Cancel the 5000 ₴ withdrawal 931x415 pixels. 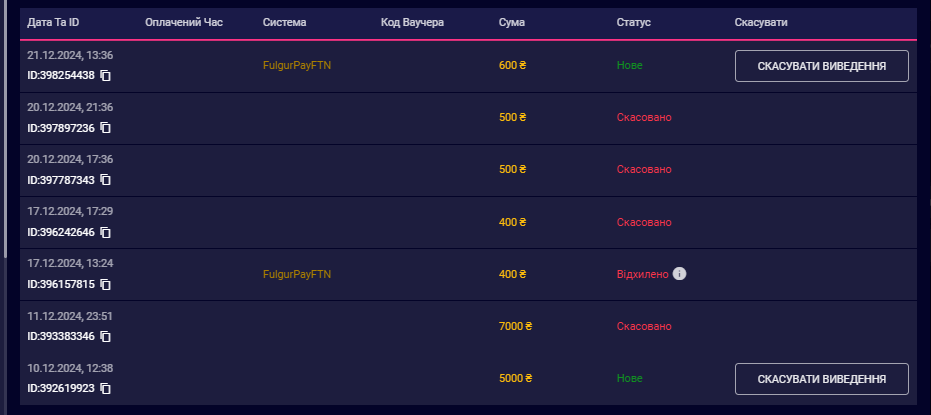pyautogui.click(x=821, y=379)
